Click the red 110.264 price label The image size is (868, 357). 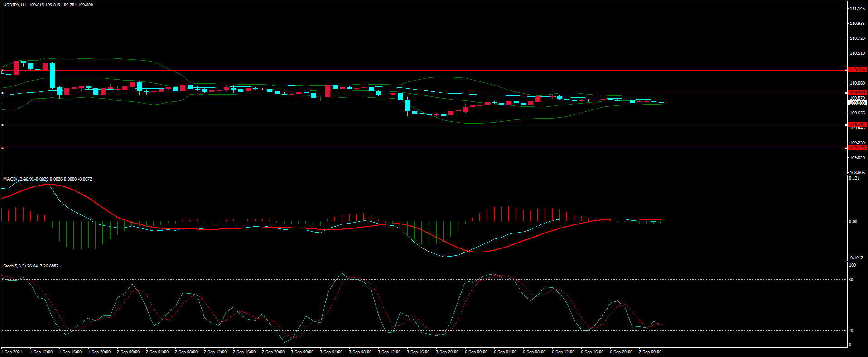[x=857, y=70]
